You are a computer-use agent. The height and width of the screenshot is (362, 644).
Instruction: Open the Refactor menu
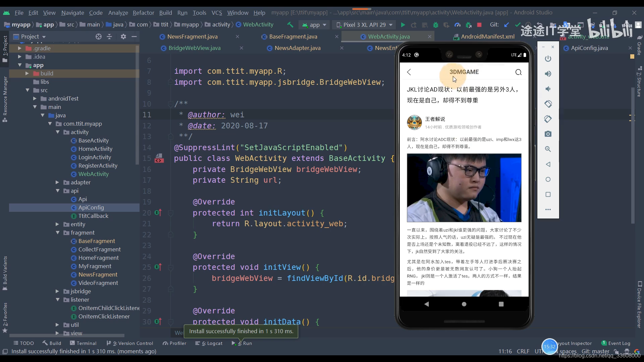[143, 13]
